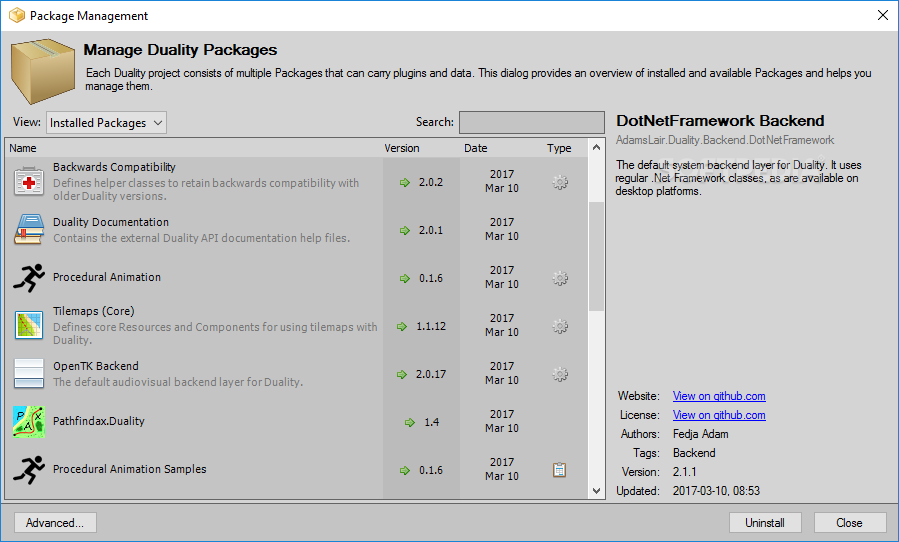Viewport: 899px width, 542px height.
Task: Click the Pathfindax.Duality map icon
Action: pyautogui.click(x=29, y=422)
